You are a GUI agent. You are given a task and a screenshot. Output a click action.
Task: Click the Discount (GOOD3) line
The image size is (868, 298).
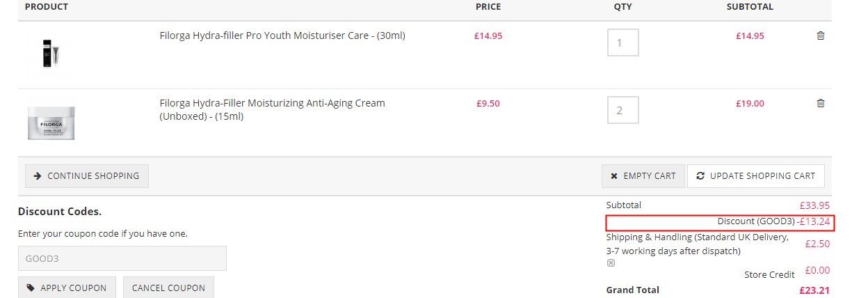[720, 222]
